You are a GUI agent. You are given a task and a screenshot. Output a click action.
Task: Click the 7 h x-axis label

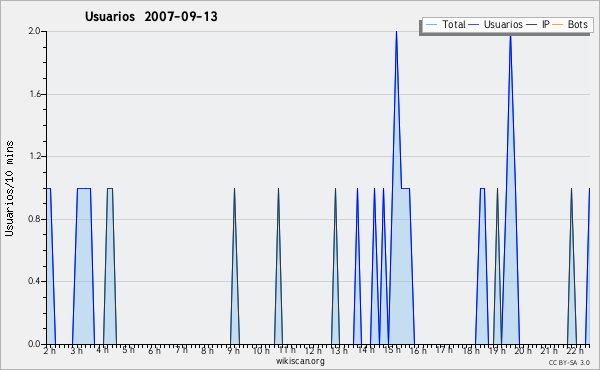(181, 350)
